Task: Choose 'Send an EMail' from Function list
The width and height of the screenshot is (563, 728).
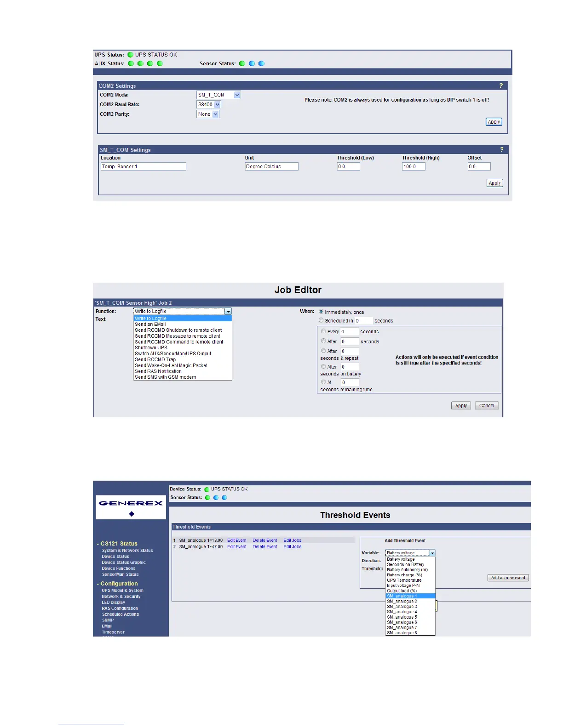Action: (150, 324)
